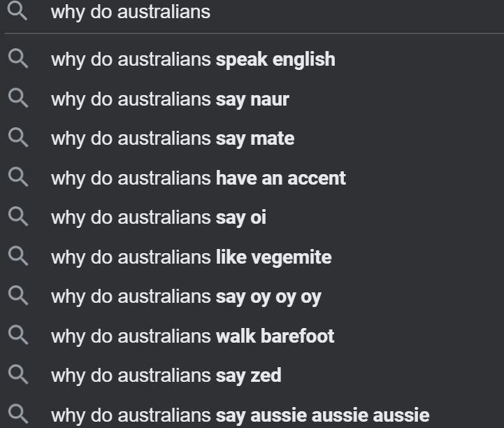Click magnifier icon beside 'say mate' suggestion
The height and width of the screenshot is (428, 504).
click(18, 138)
